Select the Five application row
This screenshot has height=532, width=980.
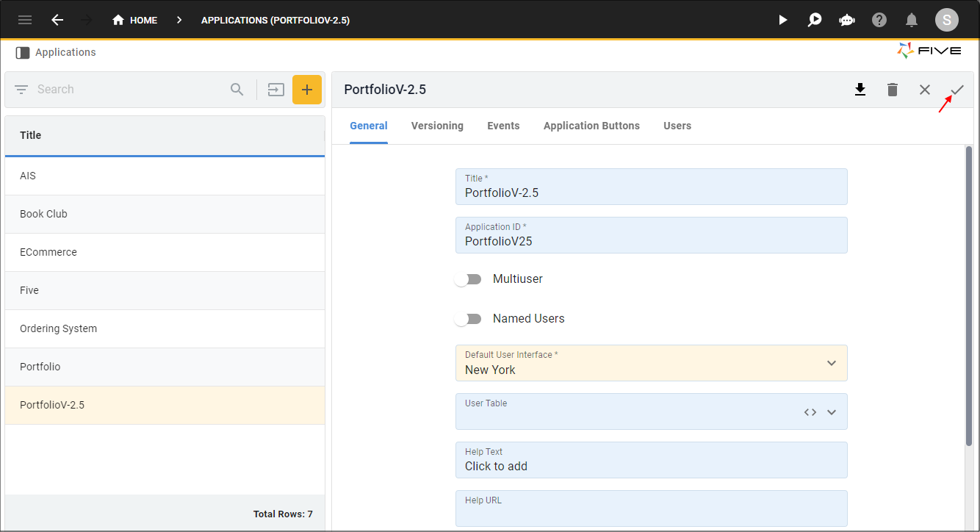click(165, 290)
